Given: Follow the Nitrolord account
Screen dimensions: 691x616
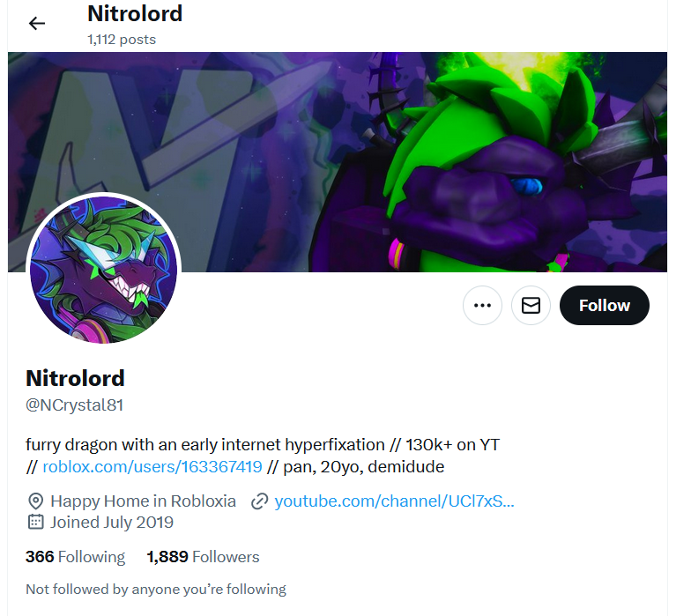Looking at the screenshot, I should coord(605,305).
